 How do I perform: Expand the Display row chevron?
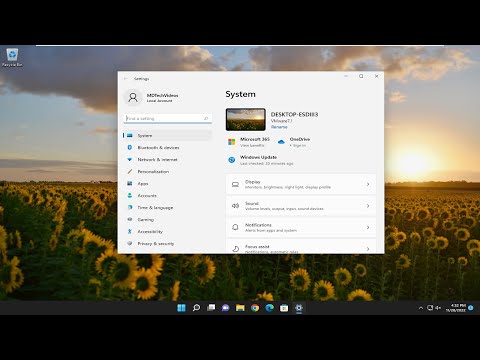[368, 184]
